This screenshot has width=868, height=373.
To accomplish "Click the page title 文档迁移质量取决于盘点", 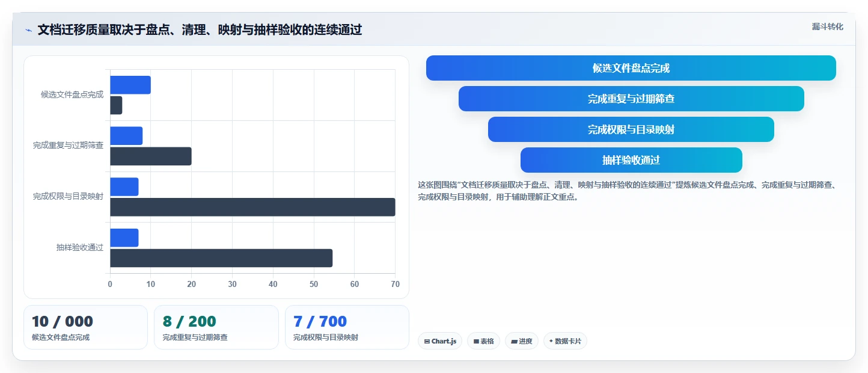I will [x=200, y=29].
